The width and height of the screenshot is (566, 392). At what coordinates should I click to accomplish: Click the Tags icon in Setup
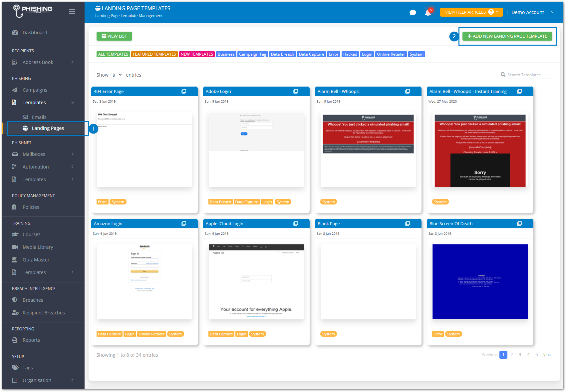tap(15, 368)
